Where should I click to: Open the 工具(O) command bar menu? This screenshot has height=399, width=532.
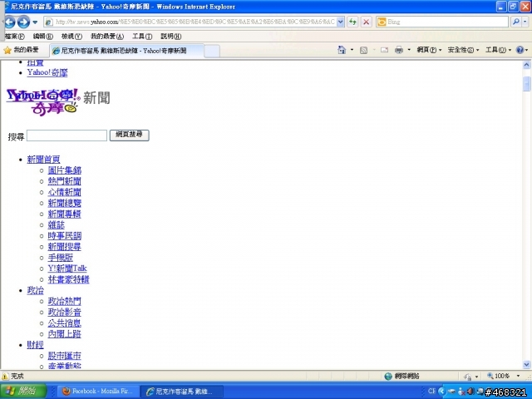pos(498,50)
